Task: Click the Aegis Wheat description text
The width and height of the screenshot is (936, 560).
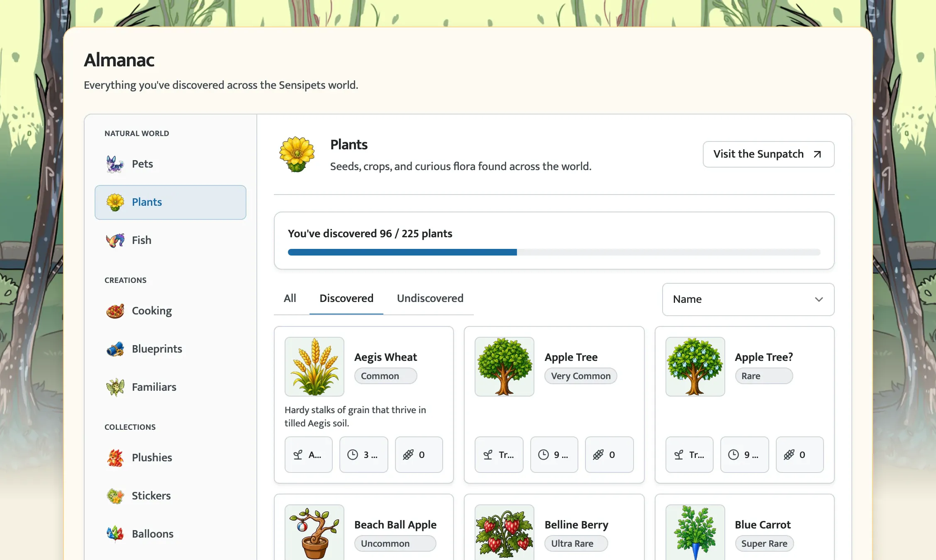Action: click(x=356, y=416)
